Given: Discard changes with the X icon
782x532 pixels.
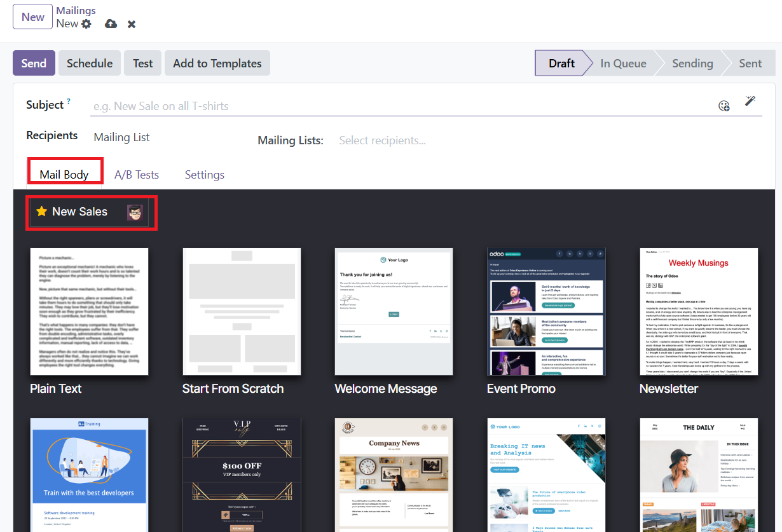Looking at the screenshot, I should click(x=132, y=24).
